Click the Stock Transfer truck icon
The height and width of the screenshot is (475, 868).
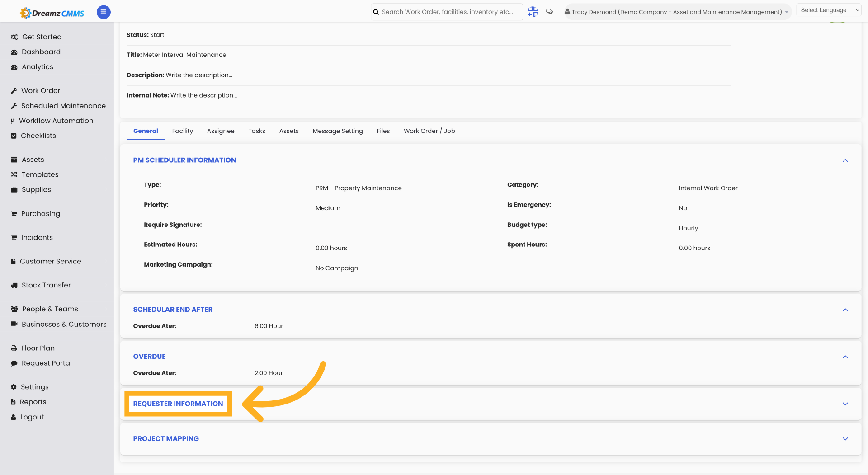pyautogui.click(x=14, y=285)
